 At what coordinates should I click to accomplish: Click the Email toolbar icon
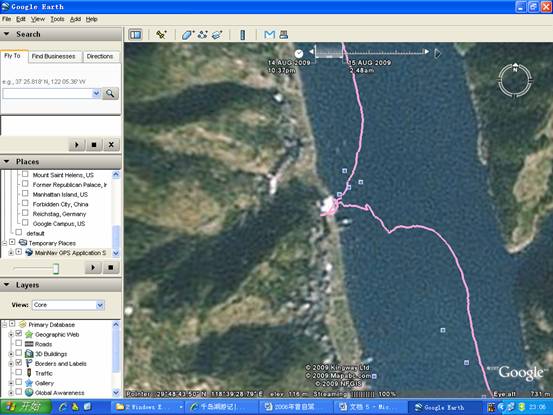pos(269,35)
